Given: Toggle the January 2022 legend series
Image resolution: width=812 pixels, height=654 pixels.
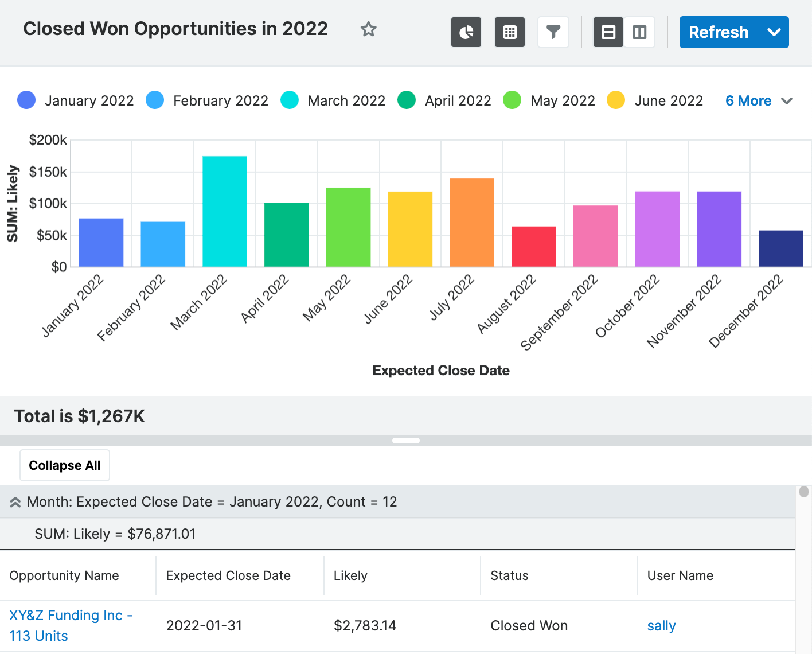Looking at the screenshot, I should pos(89,101).
